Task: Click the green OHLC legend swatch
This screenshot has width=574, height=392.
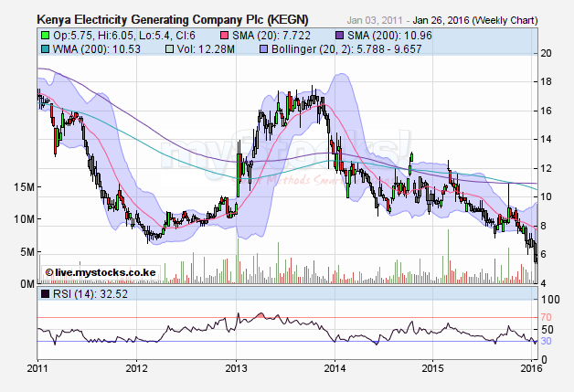Action: (x=43, y=34)
